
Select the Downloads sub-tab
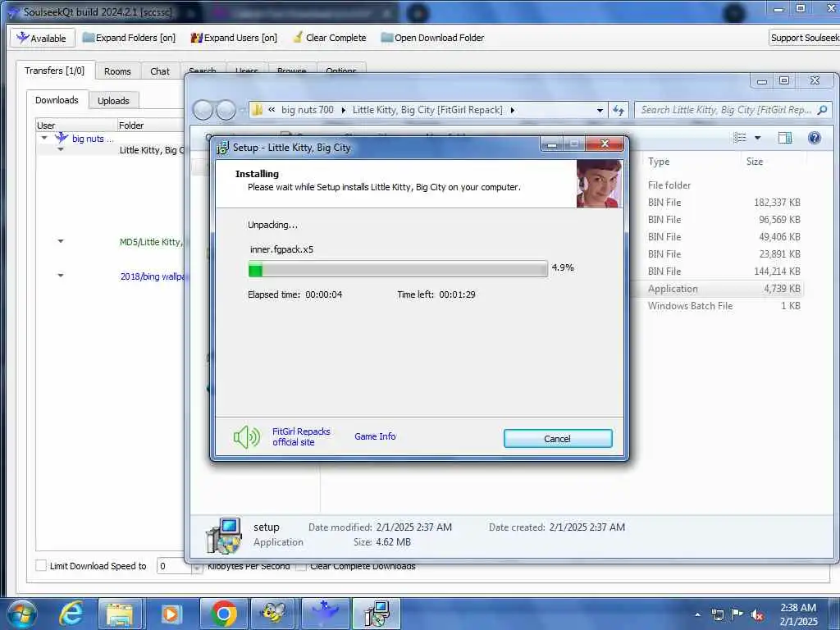(57, 100)
